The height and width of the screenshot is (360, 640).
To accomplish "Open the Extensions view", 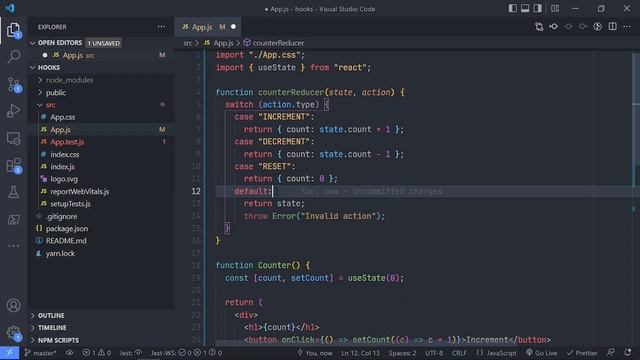I will click(x=13, y=166).
